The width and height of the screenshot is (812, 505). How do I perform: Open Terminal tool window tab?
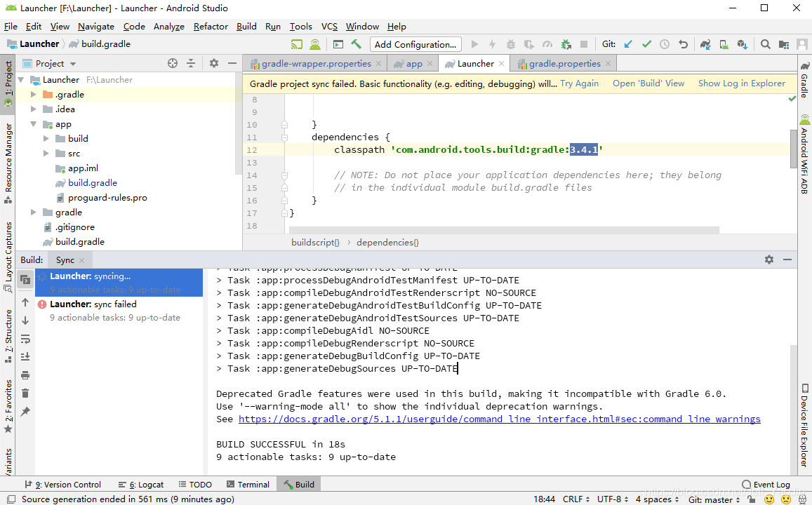(x=248, y=484)
